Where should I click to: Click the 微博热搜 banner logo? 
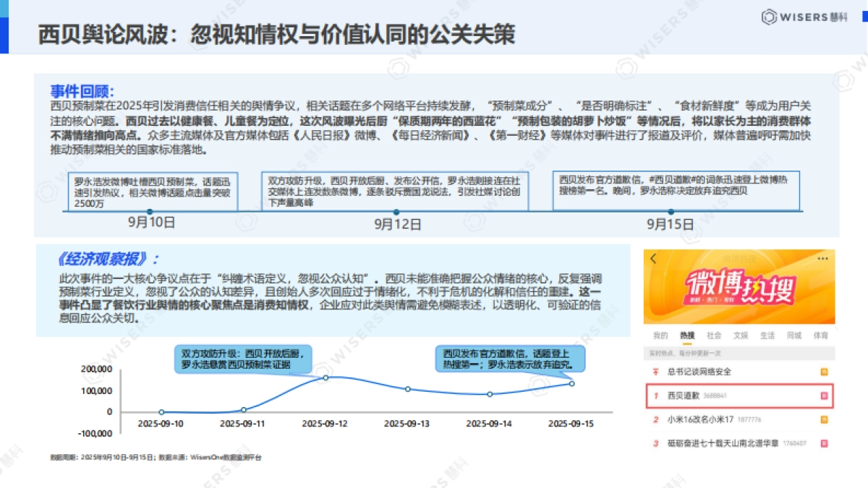click(x=740, y=288)
